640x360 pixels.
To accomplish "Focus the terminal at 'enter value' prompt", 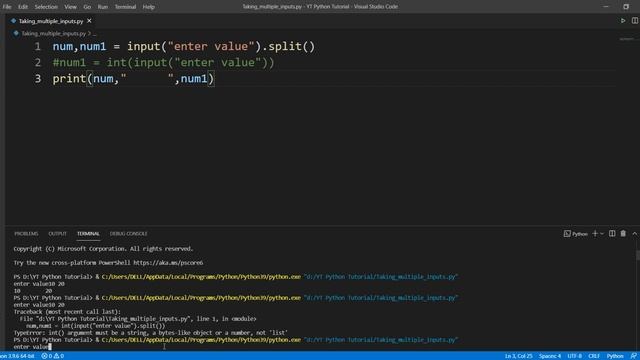I will point(32,347).
